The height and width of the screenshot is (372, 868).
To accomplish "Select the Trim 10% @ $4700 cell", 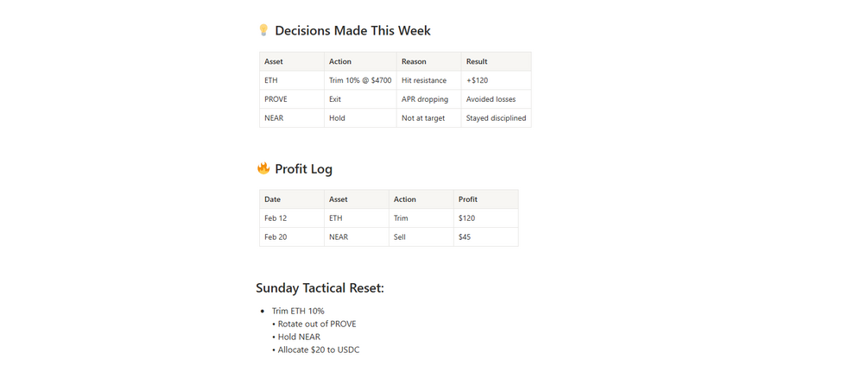I will tap(360, 80).
